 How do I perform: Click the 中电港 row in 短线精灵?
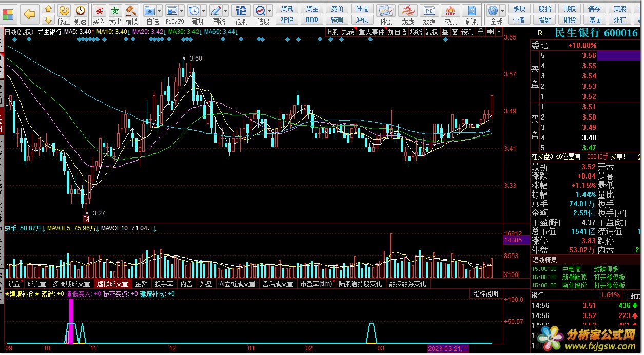586,269
